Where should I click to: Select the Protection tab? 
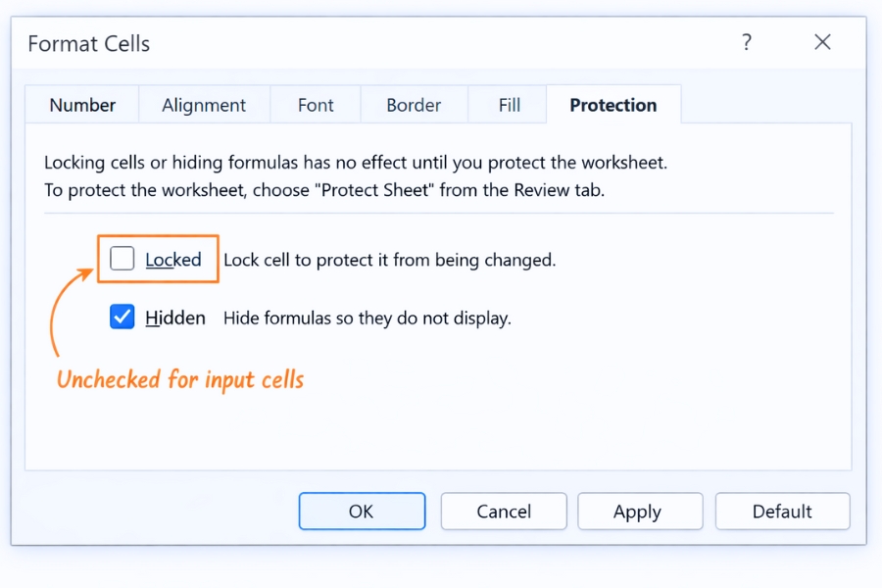point(612,104)
